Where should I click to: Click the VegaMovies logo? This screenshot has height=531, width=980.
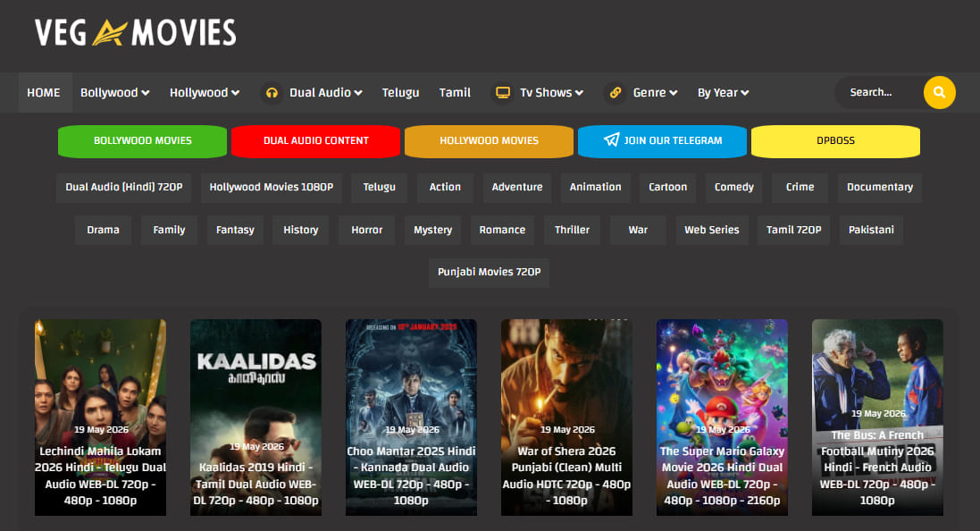click(136, 32)
